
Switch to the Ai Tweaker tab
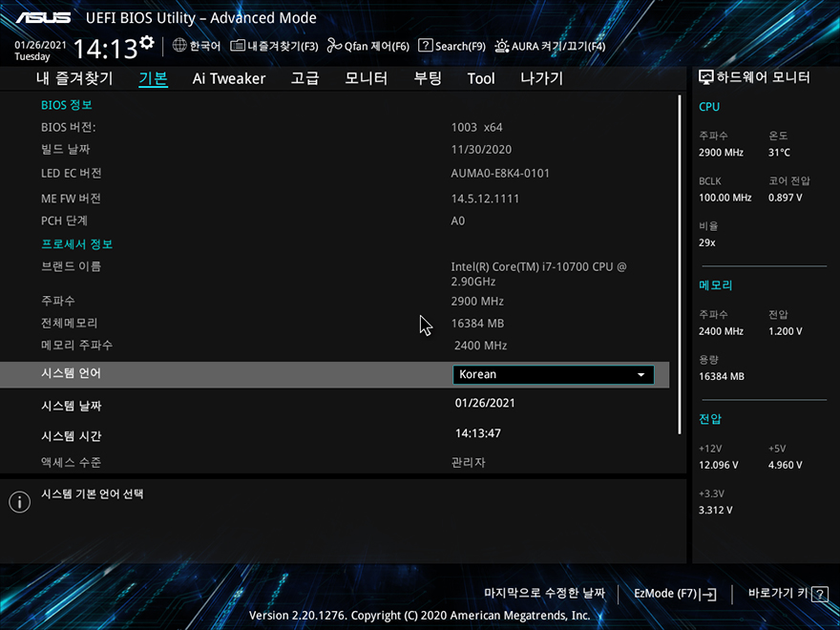point(229,78)
